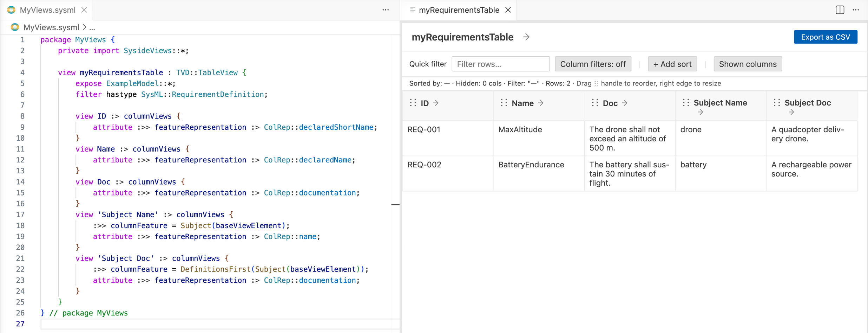Click the split editor icon
Image resolution: width=868 pixels, height=333 pixels.
pos(840,10)
